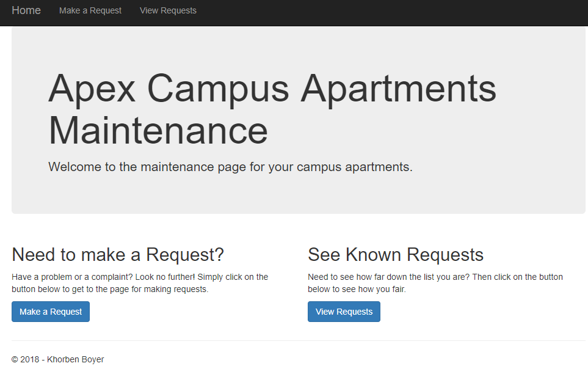The width and height of the screenshot is (588, 366).
Task: Open View Requests in the top navigation
Action: (x=168, y=10)
